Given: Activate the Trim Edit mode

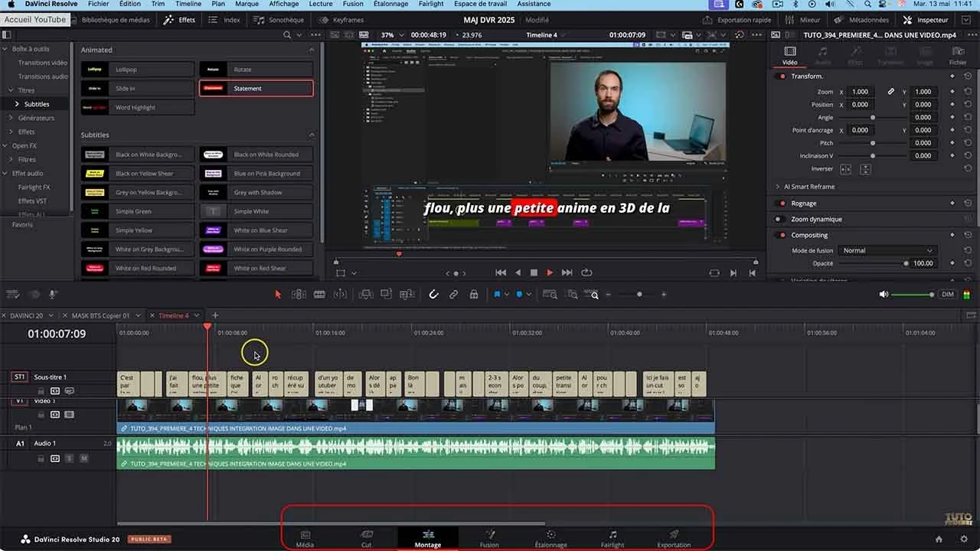Looking at the screenshot, I should tap(298, 294).
